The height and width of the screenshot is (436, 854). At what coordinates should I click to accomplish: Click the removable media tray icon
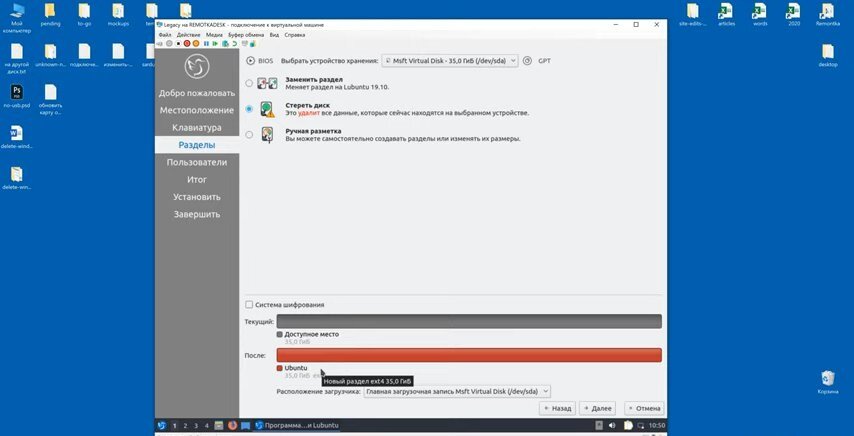point(599,425)
